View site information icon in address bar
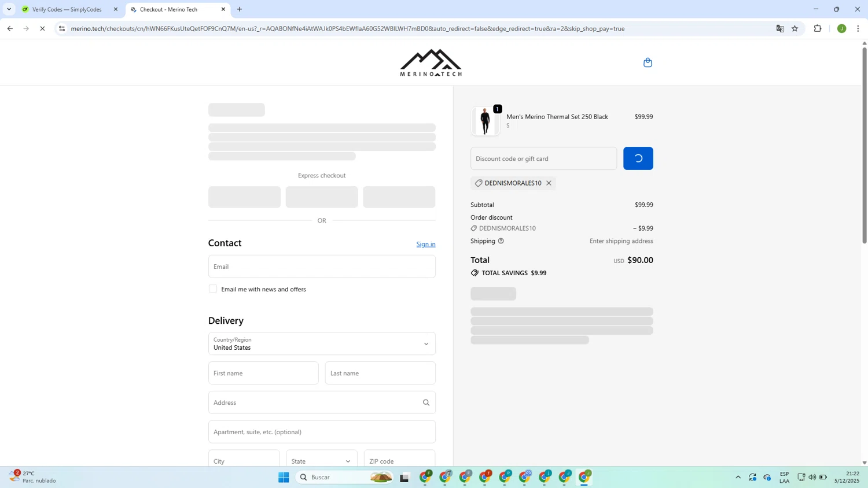The image size is (868, 488). (62, 28)
